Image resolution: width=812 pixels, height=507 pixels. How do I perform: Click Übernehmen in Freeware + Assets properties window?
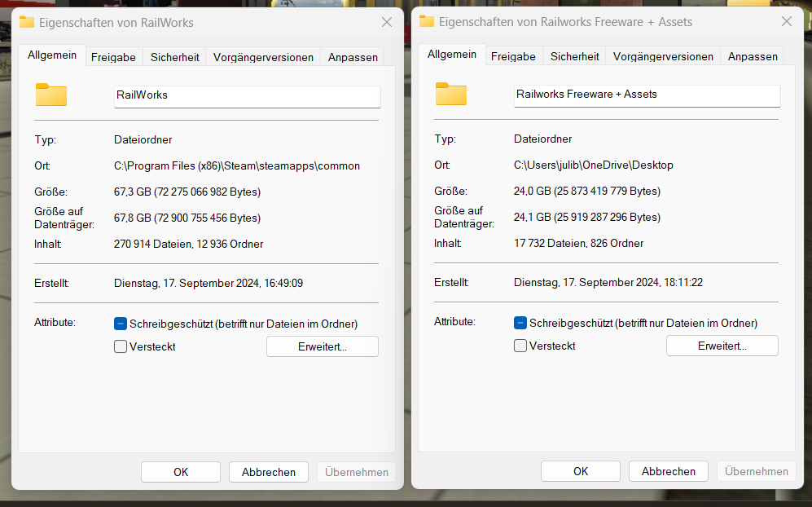point(757,470)
